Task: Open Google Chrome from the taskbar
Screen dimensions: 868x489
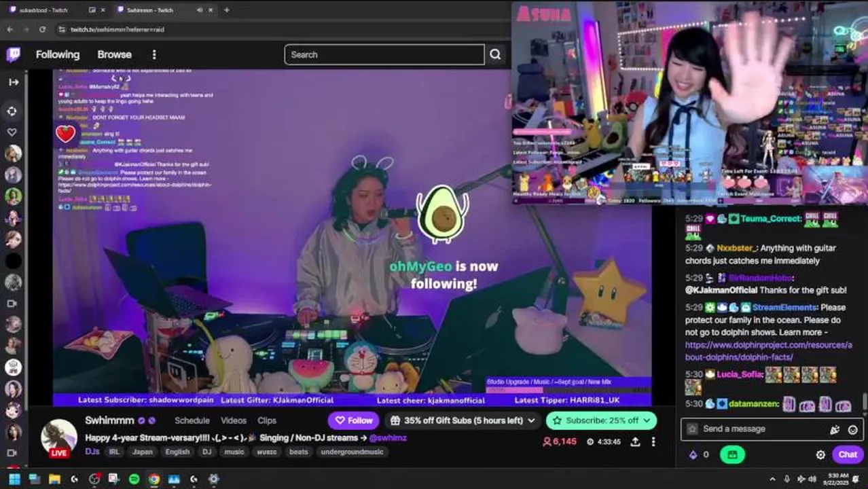Action: tap(154, 479)
